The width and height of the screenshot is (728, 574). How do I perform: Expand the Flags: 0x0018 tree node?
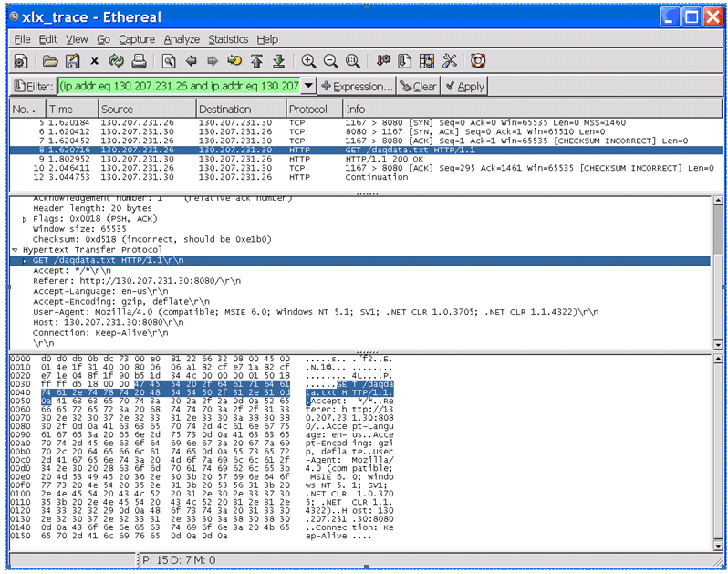(24, 219)
